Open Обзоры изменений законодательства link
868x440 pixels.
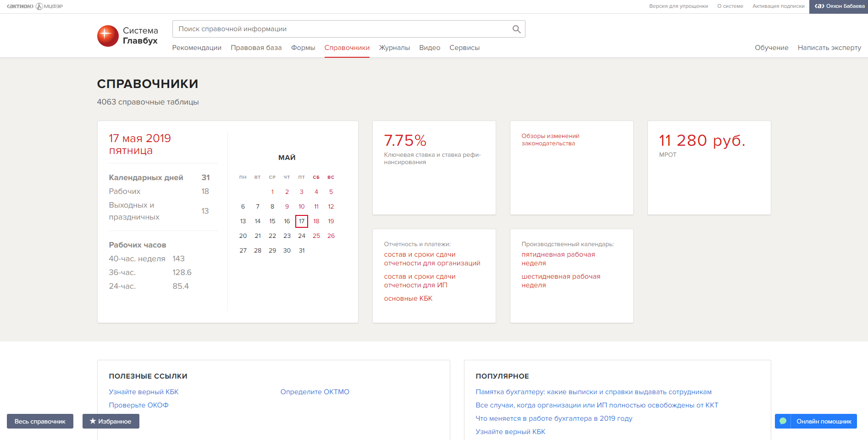tap(550, 140)
